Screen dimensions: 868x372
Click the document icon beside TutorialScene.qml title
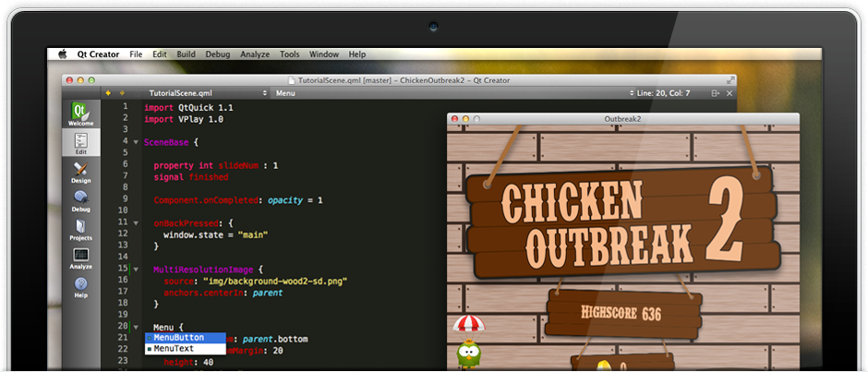coord(293,81)
